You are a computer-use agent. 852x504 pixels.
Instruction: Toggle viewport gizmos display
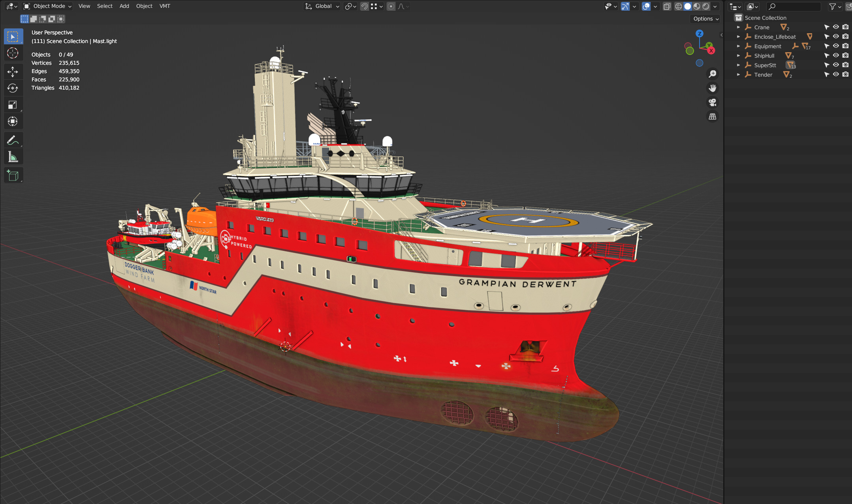tap(625, 6)
